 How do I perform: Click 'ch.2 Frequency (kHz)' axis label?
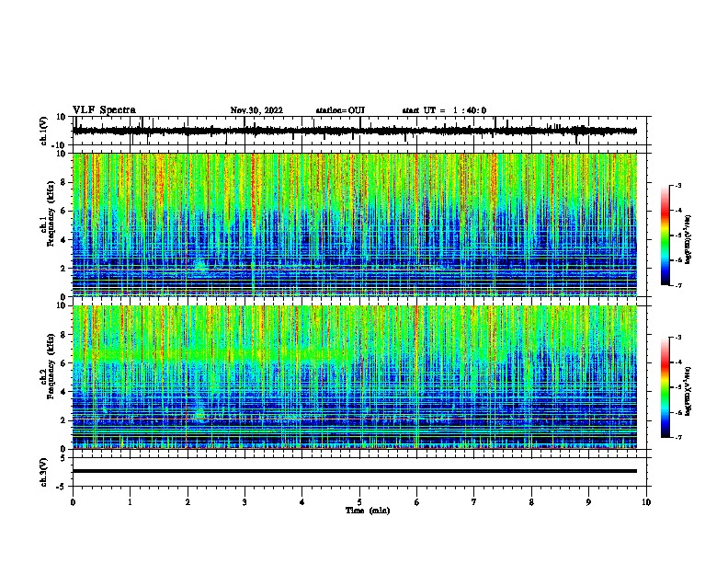47,366
